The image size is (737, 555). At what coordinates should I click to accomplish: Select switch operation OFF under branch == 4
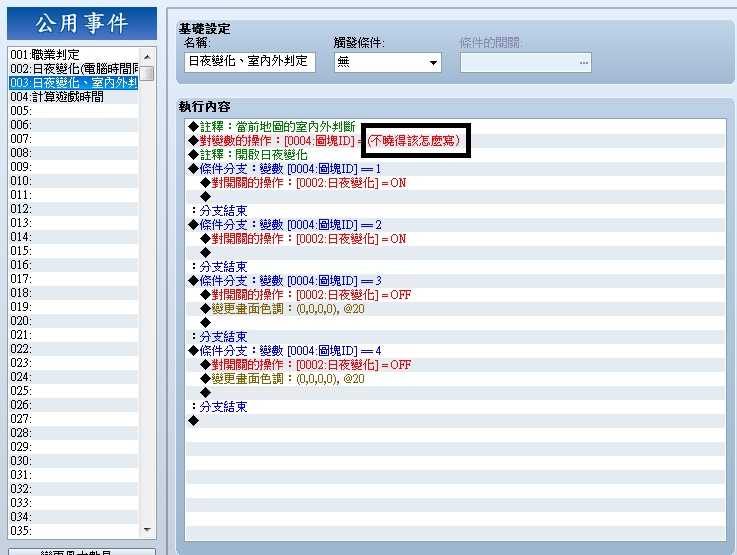(x=455, y=365)
